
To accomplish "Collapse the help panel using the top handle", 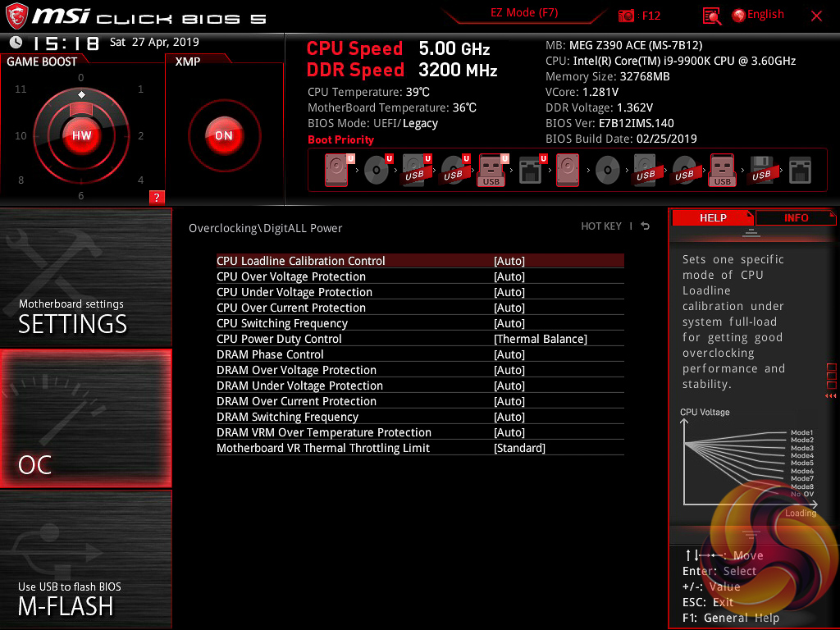I will coord(751,232).
